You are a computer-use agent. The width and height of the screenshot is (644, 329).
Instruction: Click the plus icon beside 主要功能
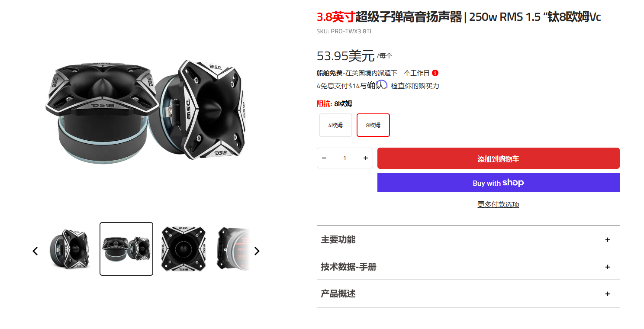click(x=608, y=240)
